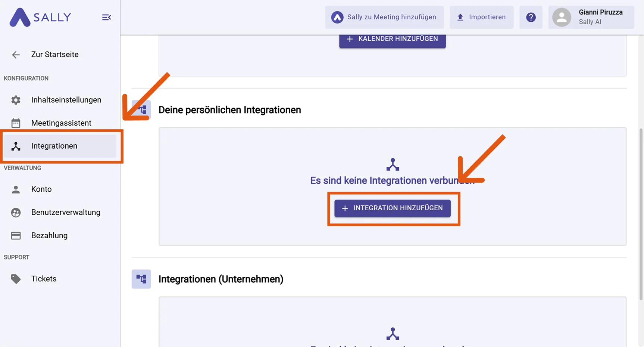Viewport: 644px width, 347px height.
Task: Click integration icon above 'keine Integrationen verbunden'
Action: tap(393, 165)
